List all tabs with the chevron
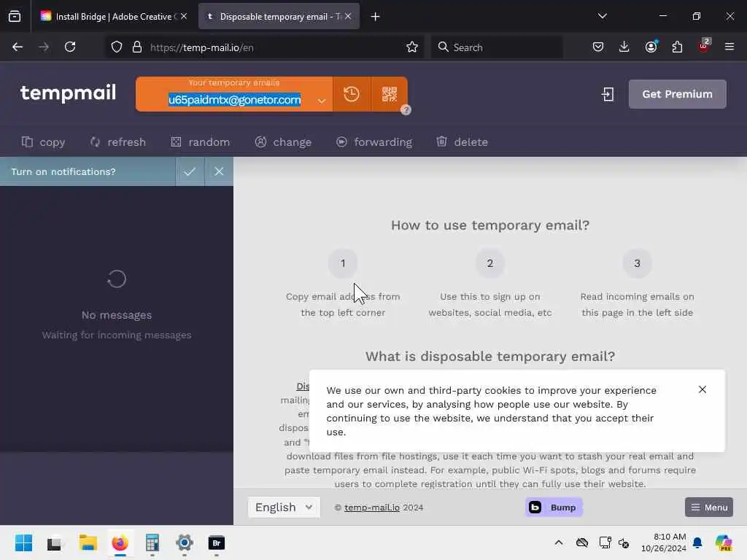Screen dimensions: 747x560 (602, 16)
